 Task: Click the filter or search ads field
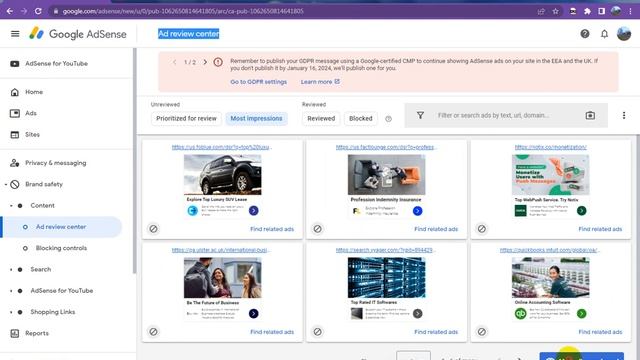point(506,116)
